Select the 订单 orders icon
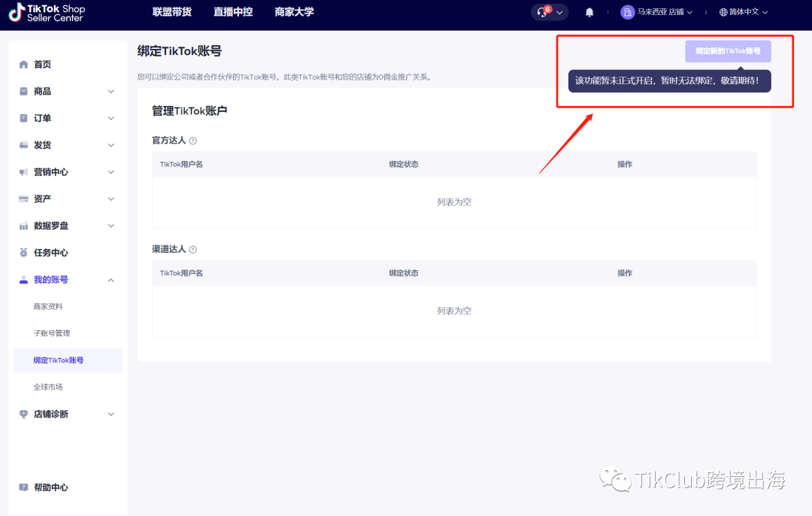The height and width of the screenshot is (516, 812). point(23,117)
